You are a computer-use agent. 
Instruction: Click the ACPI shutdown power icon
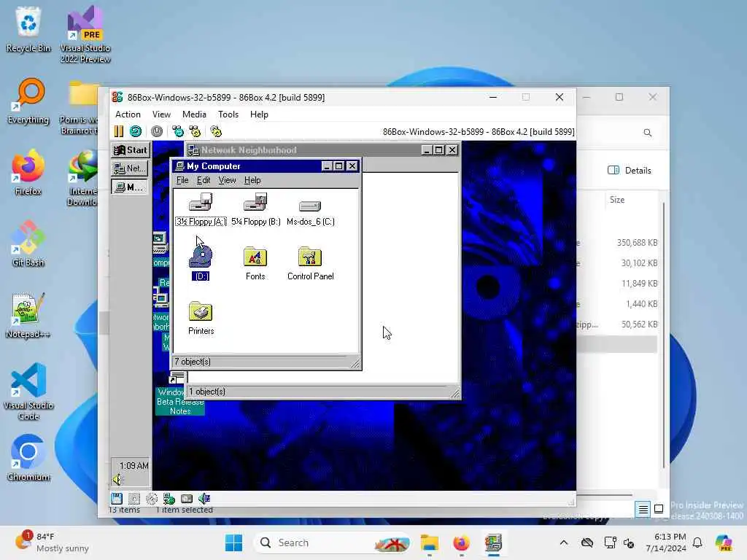point(157,131)
